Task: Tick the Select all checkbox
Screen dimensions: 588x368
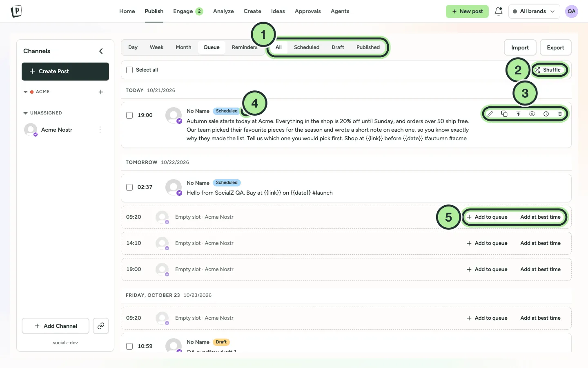Action: pyautogui.click(x=129, y=70)
